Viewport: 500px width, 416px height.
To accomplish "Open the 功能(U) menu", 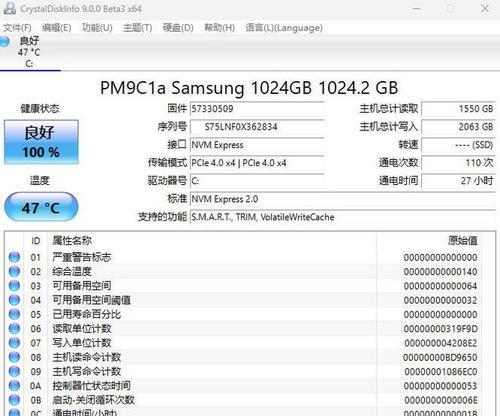I will (97, 27).
